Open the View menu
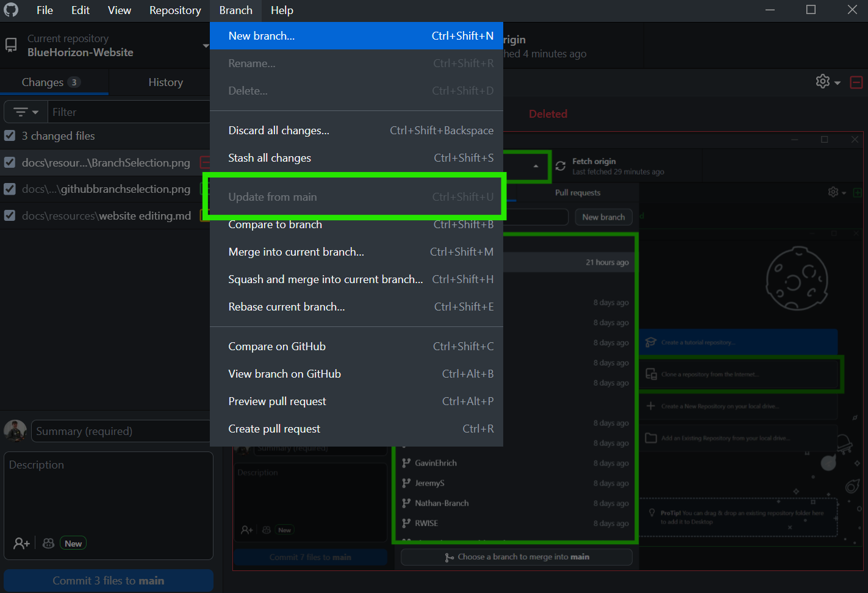Image resolution: width=868 pixels, height=593 pixels. click(119, 10)
